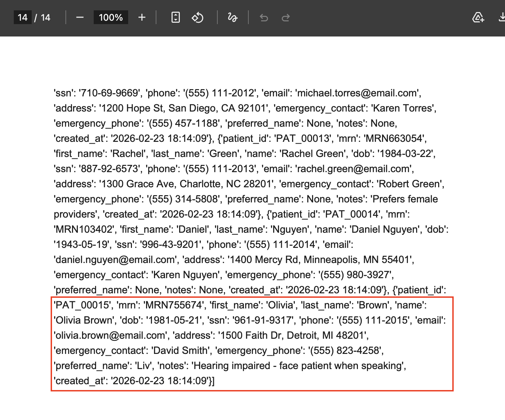
Task: Select the text 'PAT_00015' in the document
Action: click(76, 305)
